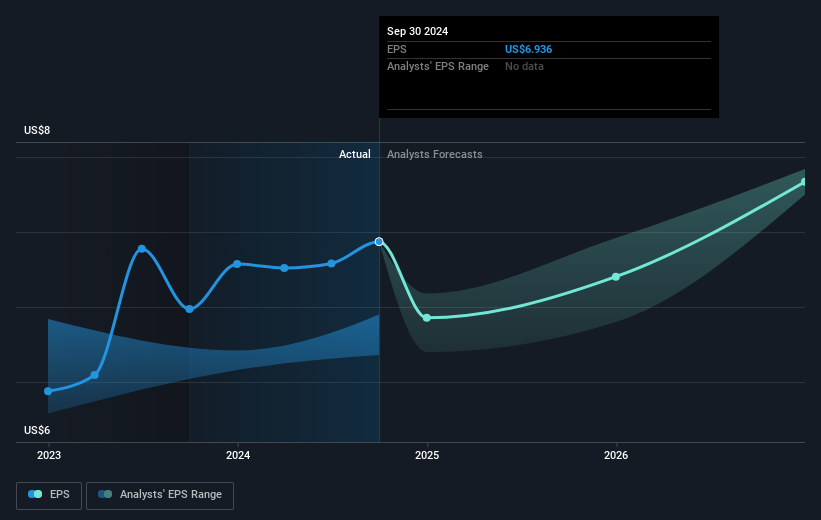
Task: Click the 'Actual' label
Action: [x=354, y=154]
